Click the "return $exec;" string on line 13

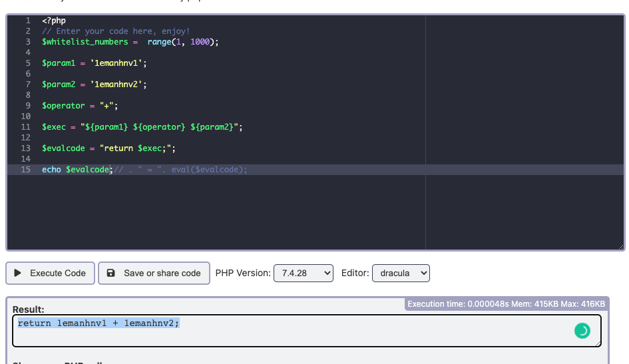point(135,148)
